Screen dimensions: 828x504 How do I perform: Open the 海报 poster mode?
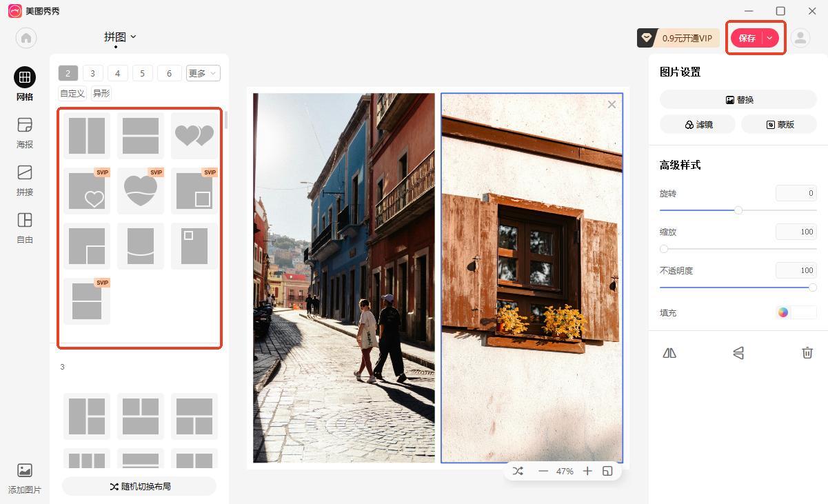(25, 132)
